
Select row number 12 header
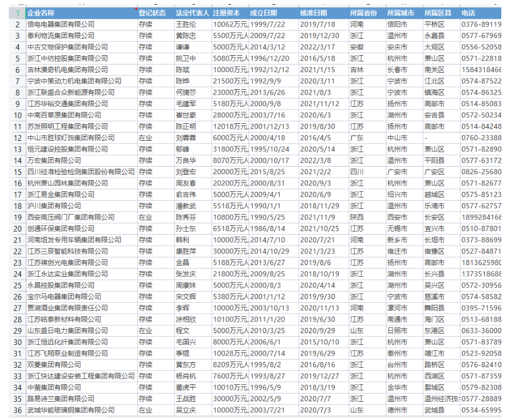click(18, 138)
